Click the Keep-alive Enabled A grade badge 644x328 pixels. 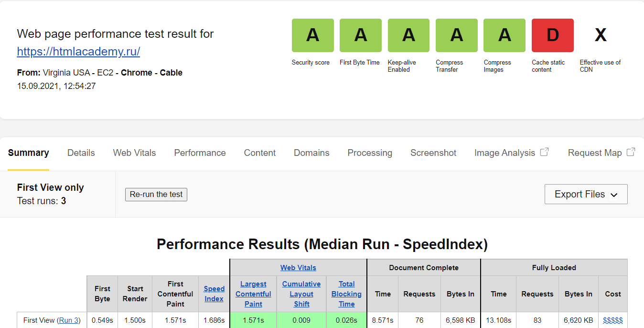(x=408, y=35)
